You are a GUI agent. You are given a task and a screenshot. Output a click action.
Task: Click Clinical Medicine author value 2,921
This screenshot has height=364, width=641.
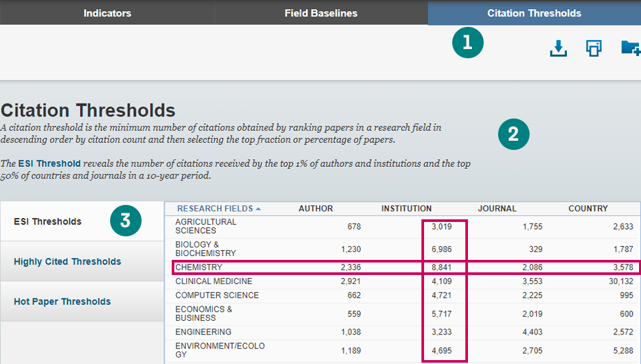click(351, 281)
